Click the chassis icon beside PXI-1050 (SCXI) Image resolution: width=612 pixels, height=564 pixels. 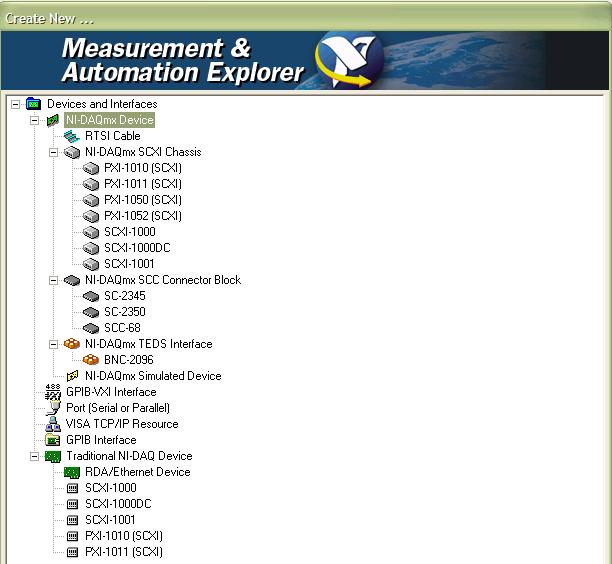click(91, 200)
